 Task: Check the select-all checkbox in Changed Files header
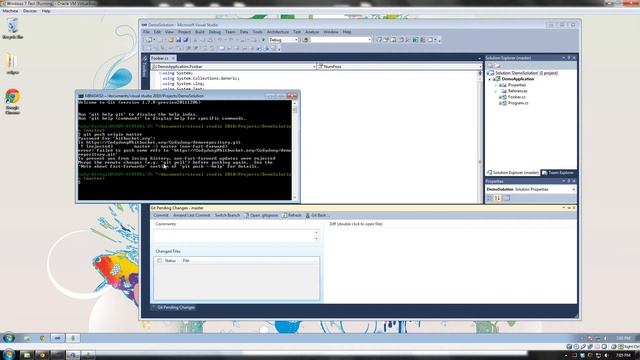tap(160, 260)
